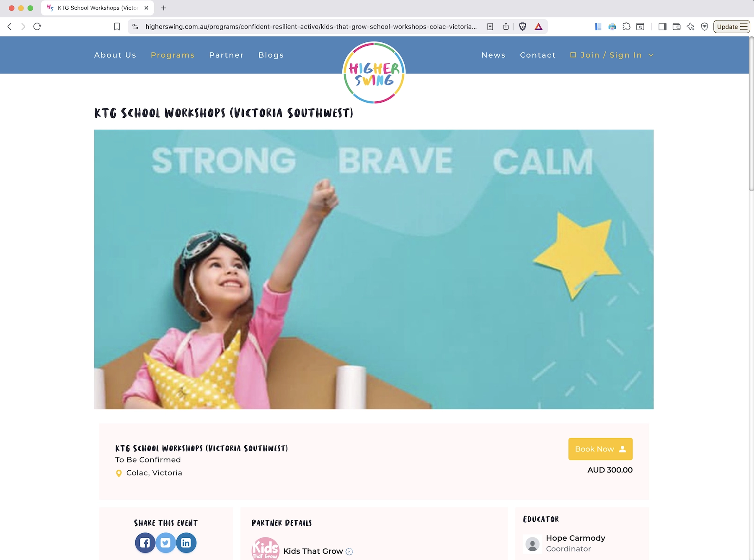754x560 pixels.
Task: Go to the About Us page
Action: pyautogui.click(x=115, y=55)
